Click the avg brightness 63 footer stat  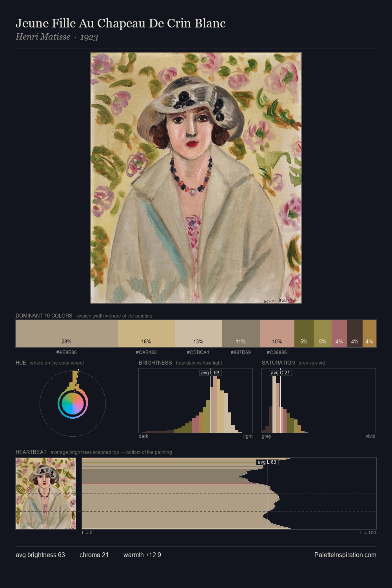click(40, 555)
